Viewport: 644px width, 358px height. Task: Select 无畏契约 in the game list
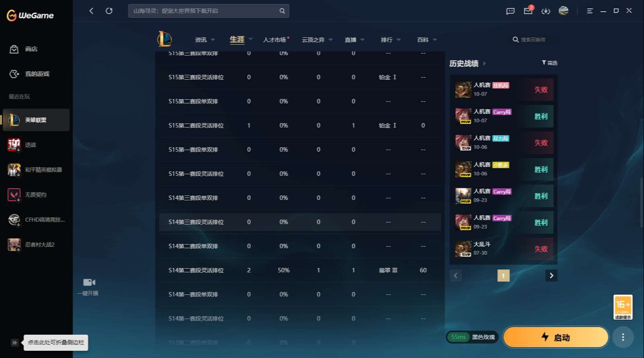[36, 195]
